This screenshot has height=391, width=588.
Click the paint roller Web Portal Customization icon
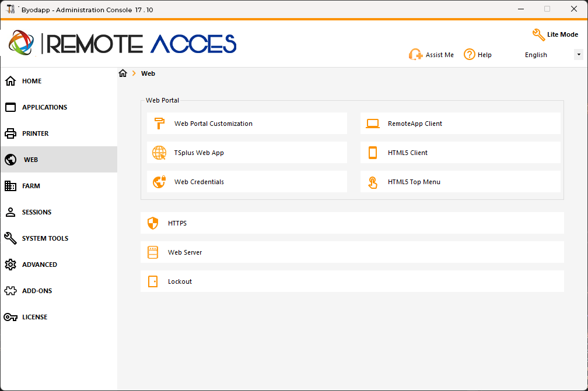tap(159, 123)
